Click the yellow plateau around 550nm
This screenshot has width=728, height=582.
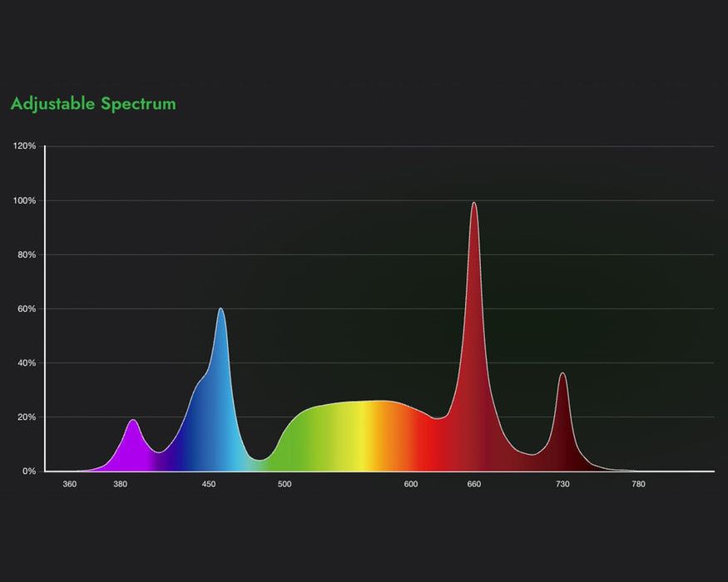pyautogui.click(x=358, y=432)
